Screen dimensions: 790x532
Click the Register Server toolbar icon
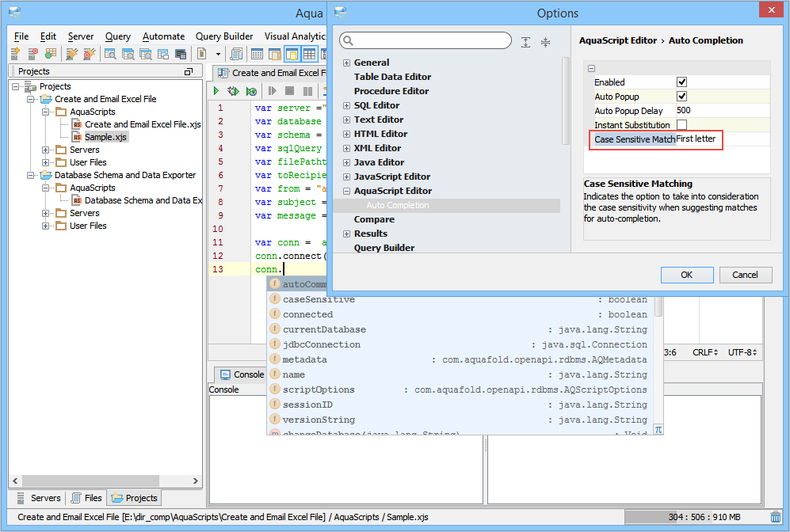point(16,53)
